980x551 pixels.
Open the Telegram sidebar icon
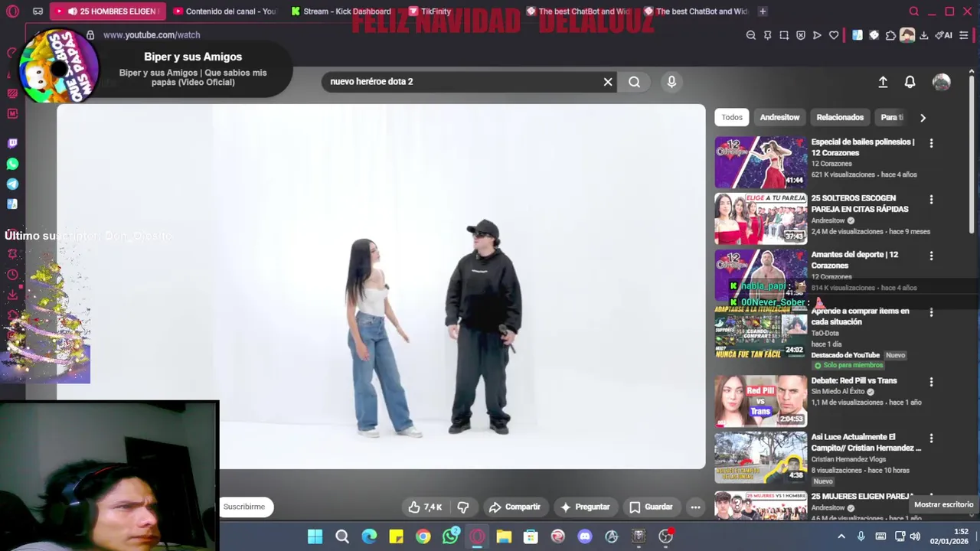click(x=12, y=184)
